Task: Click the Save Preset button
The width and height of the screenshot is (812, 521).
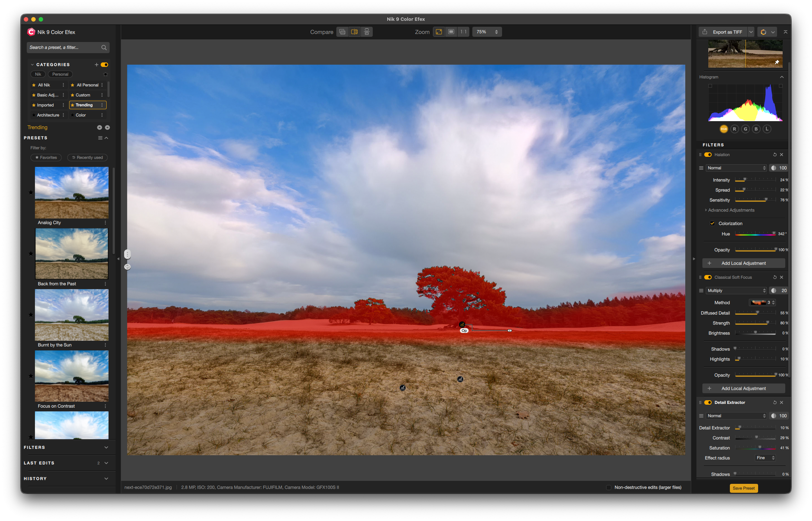Action: 743,488
